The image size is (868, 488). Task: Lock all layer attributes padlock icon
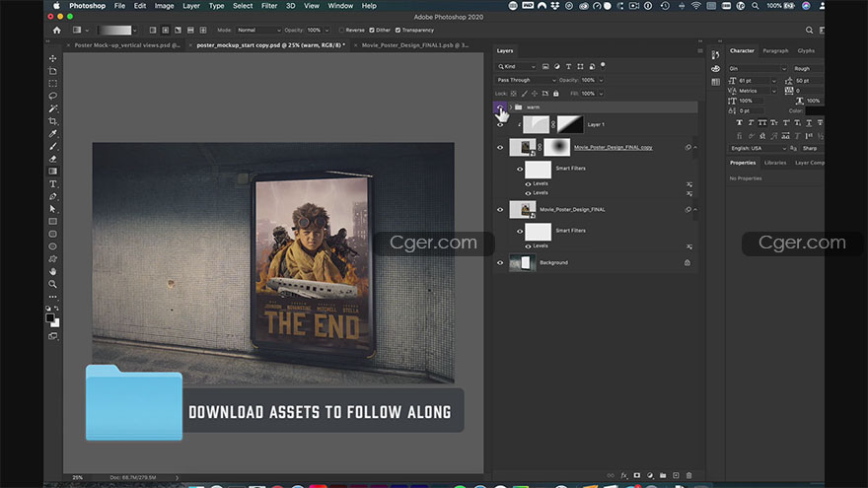coord(555,94)
